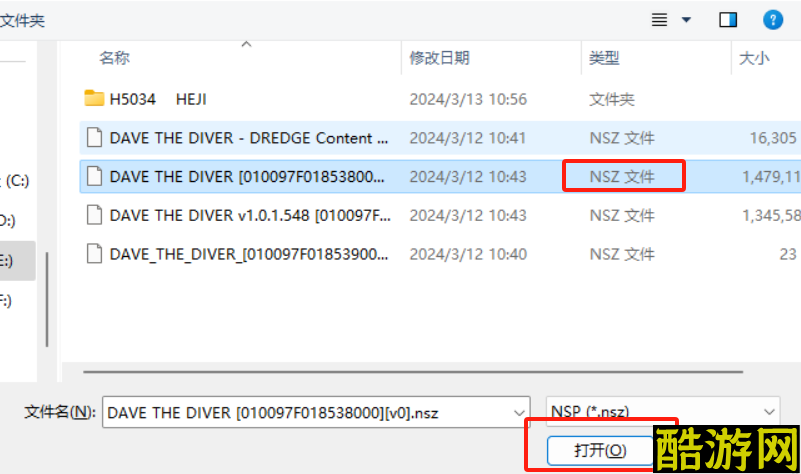The image size is (801, 474).
Task: Click date 2024/3/12 10:41
Action: point(467,138)
